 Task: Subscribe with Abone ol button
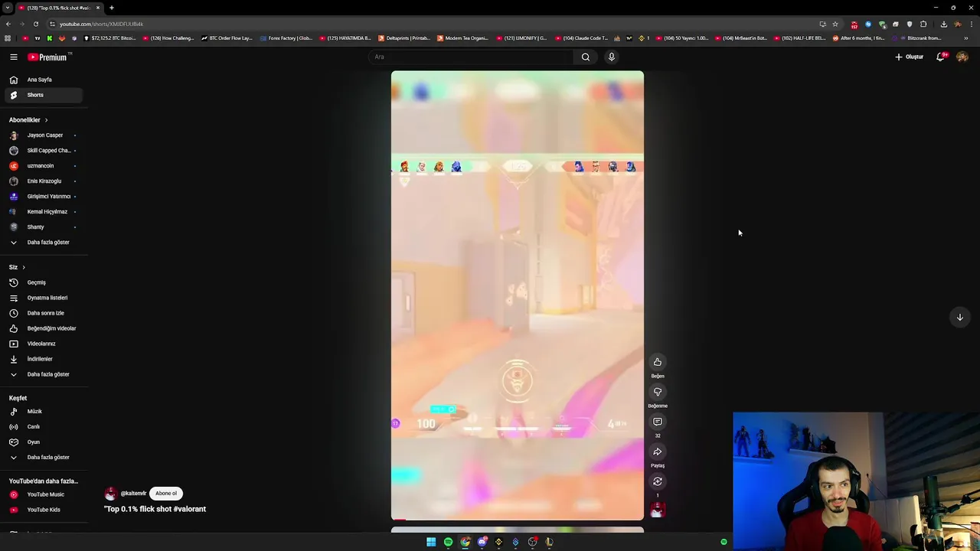(166, 494)
